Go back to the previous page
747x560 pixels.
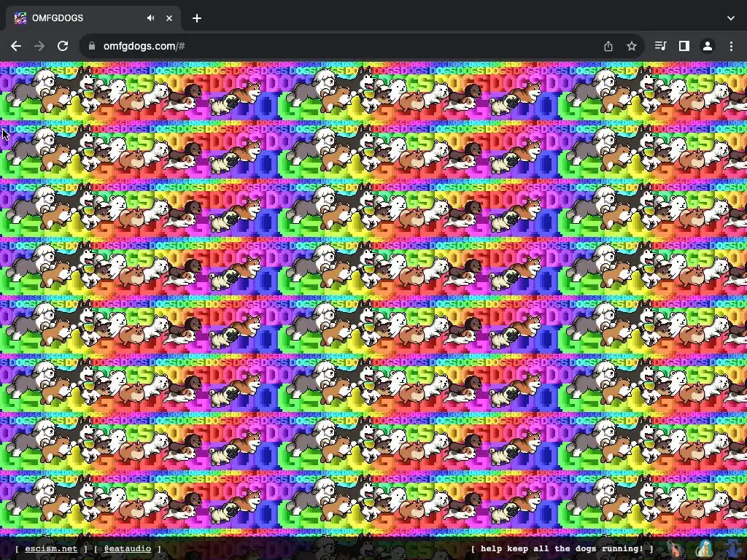16,46
